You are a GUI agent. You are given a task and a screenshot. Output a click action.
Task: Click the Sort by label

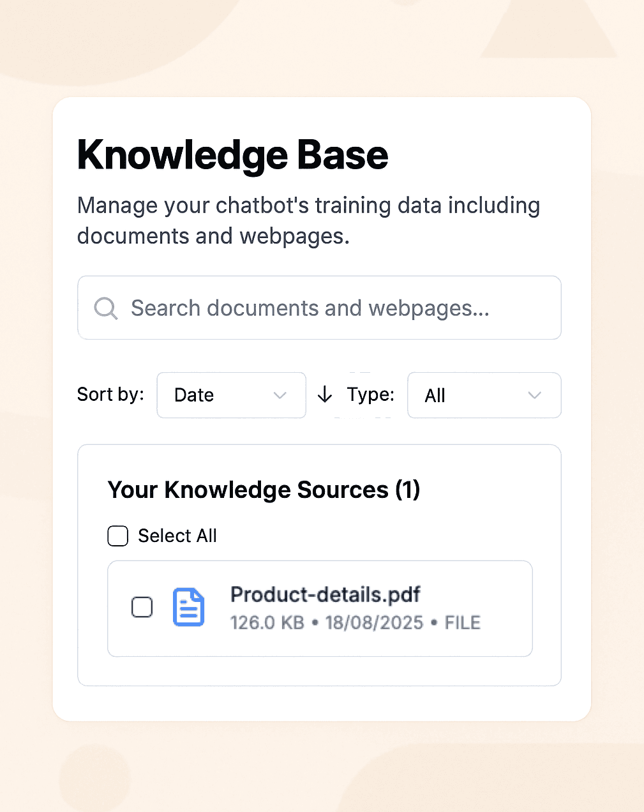click(x=110, y=395)
